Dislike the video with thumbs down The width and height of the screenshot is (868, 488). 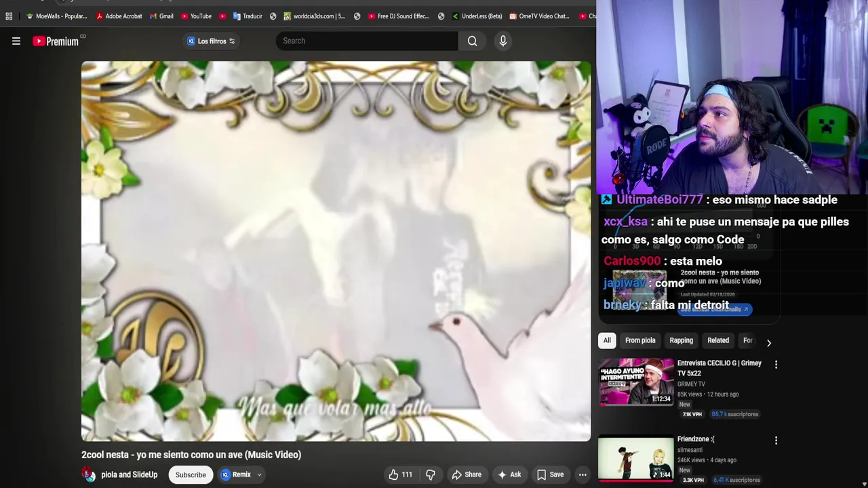coord(431,474)
